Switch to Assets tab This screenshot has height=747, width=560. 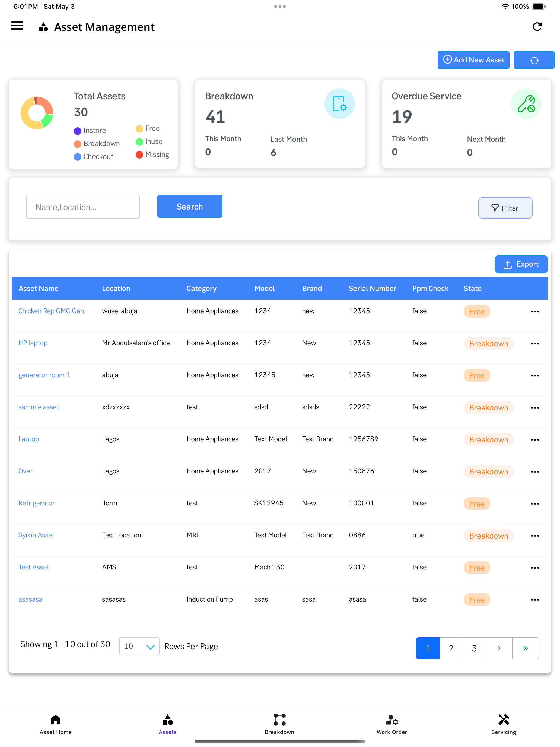tap(167, 724)
